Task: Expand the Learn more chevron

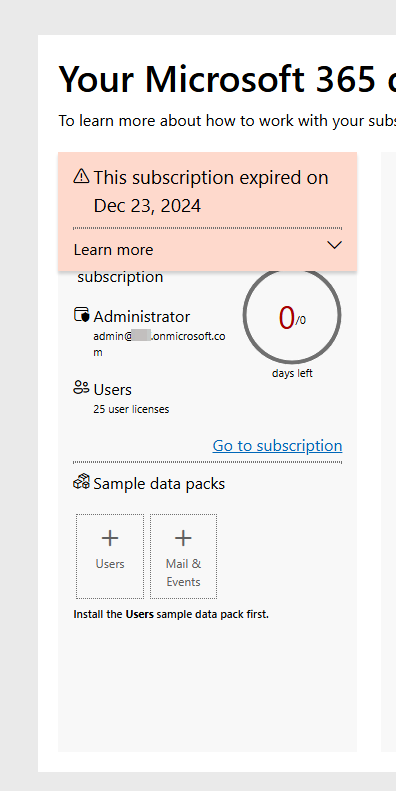Action: point(334,245)
